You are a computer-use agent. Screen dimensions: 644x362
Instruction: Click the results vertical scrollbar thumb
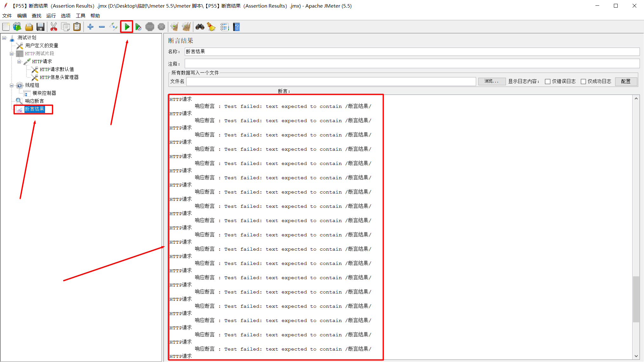point(636,299)
